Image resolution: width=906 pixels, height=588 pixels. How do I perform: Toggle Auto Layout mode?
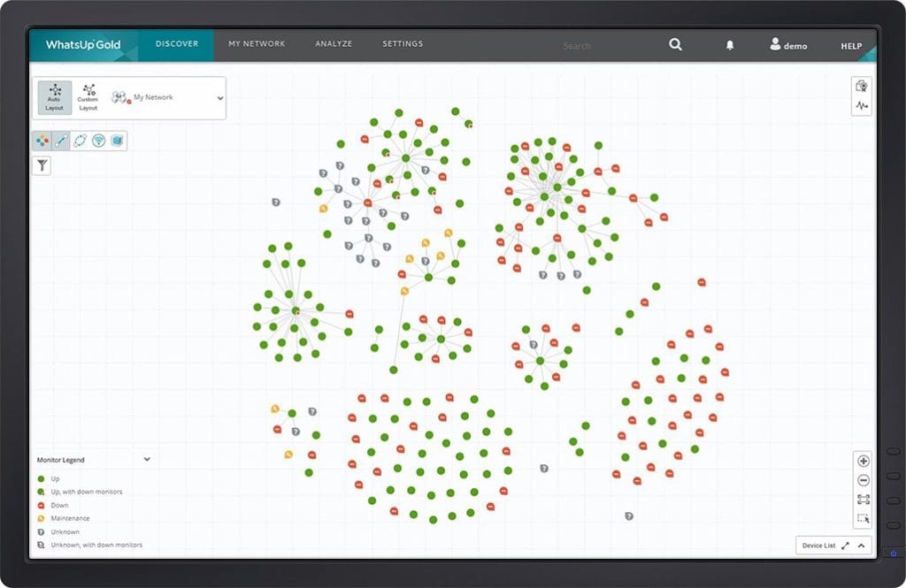tap(54, 98)
